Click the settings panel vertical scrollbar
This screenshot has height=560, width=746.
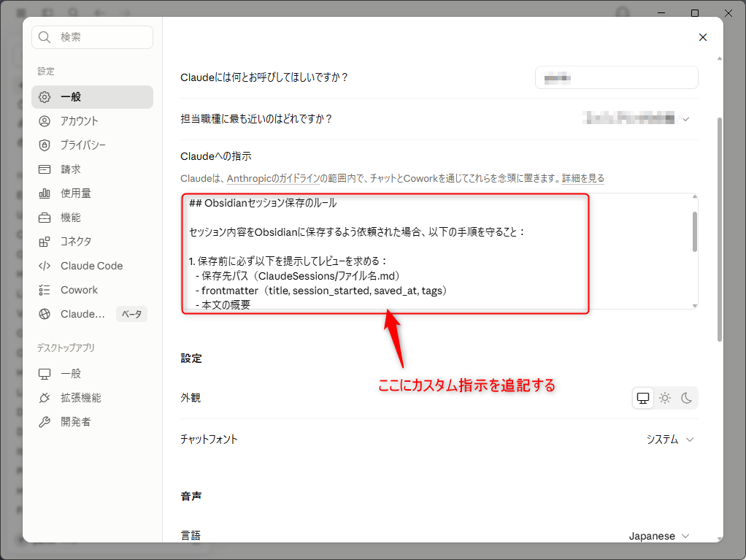click(x=720, y=229)
